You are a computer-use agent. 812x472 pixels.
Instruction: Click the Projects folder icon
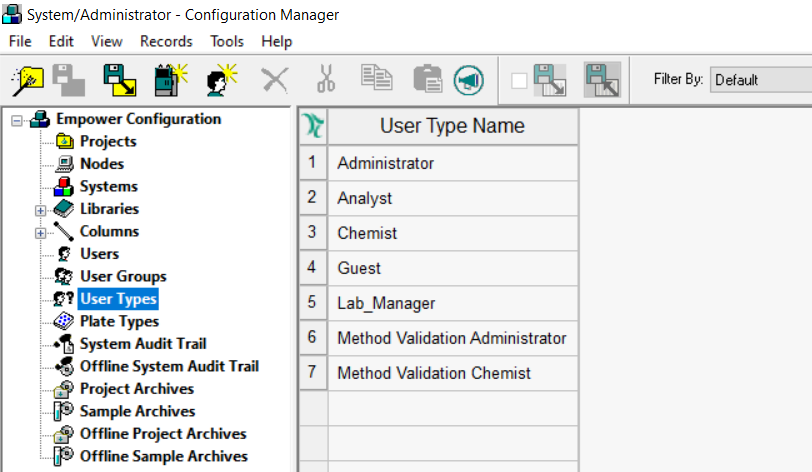click(65, 141)
